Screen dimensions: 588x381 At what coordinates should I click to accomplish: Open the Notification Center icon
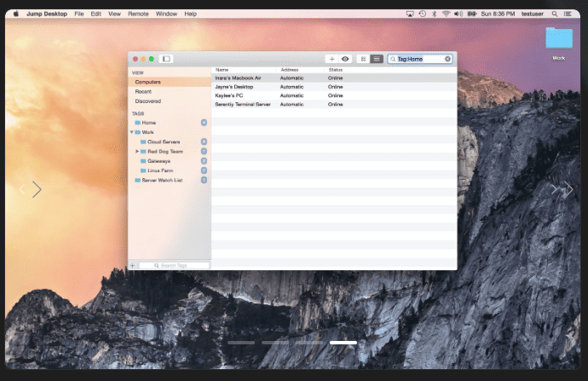[568, 14]
